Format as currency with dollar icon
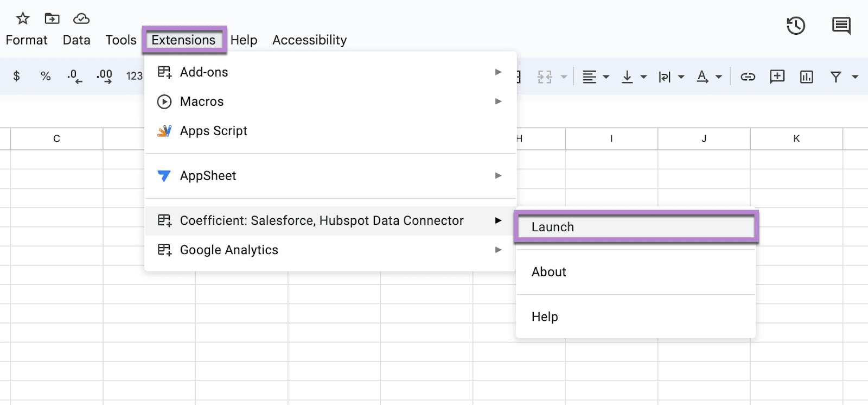Image resolution: width=868 pixels, height=405 pixels. pyautogui.click(x=16, y=77)
